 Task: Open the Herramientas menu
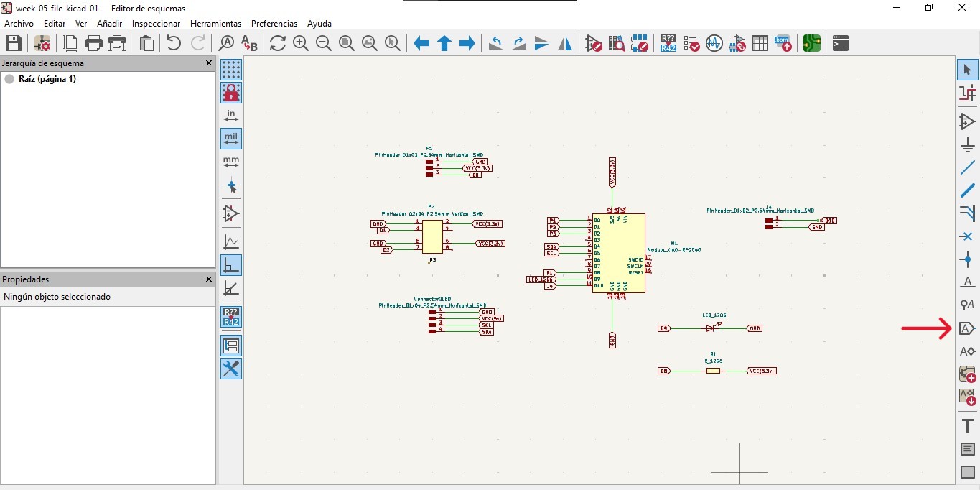pyautogui.click(x=216, y=24)
